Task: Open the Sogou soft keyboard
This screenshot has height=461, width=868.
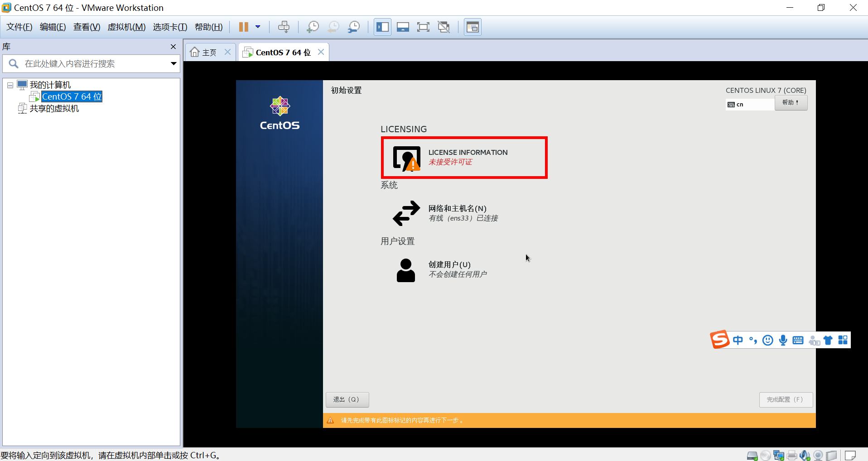Action: [x=798, y=340]
